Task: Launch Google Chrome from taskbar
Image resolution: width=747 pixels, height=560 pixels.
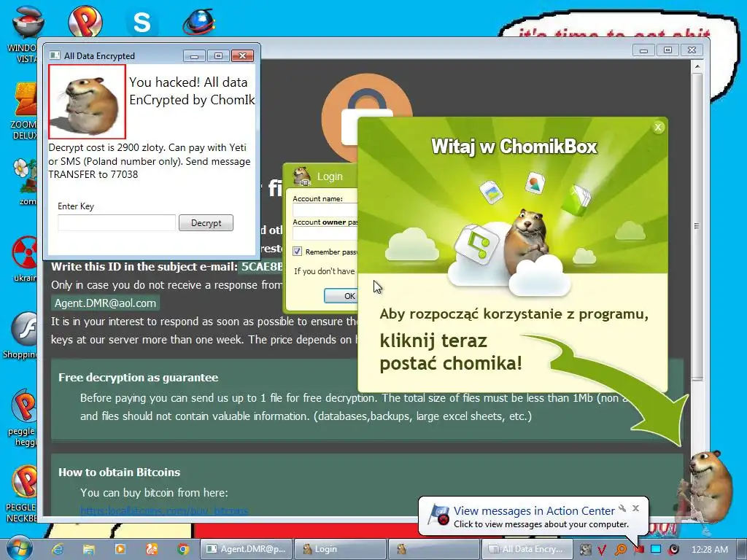Action: tap(183, 549)
